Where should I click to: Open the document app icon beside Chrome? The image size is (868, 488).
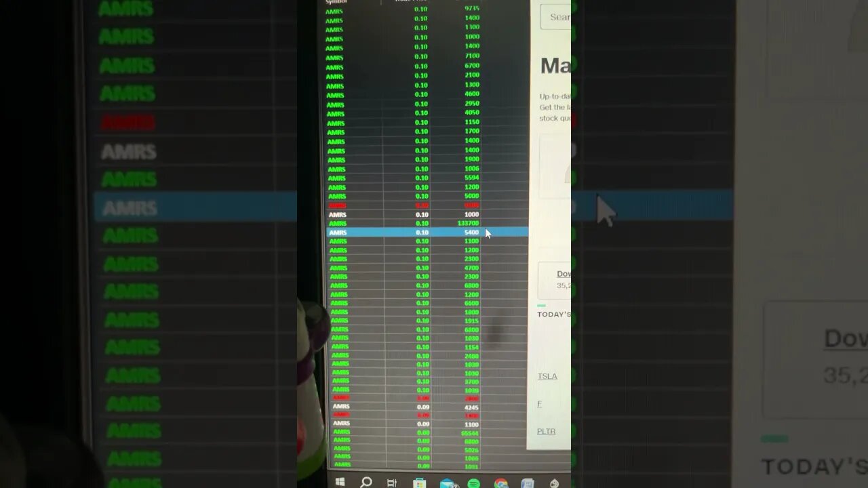[x=528, y=483]
